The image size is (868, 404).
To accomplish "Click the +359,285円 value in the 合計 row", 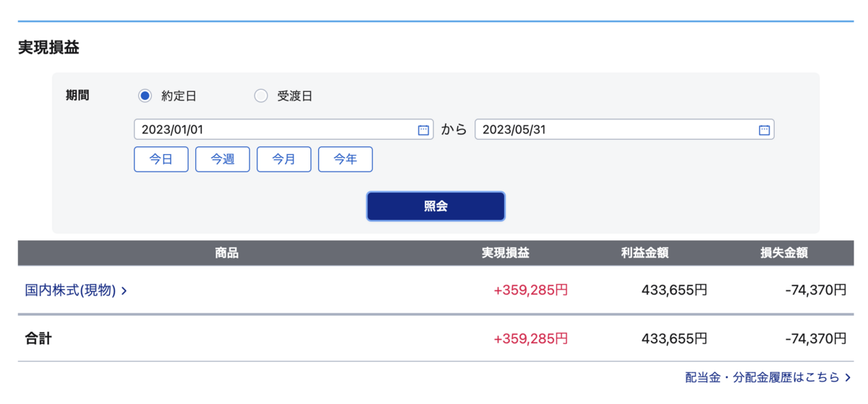I will [x=531, y=338].
